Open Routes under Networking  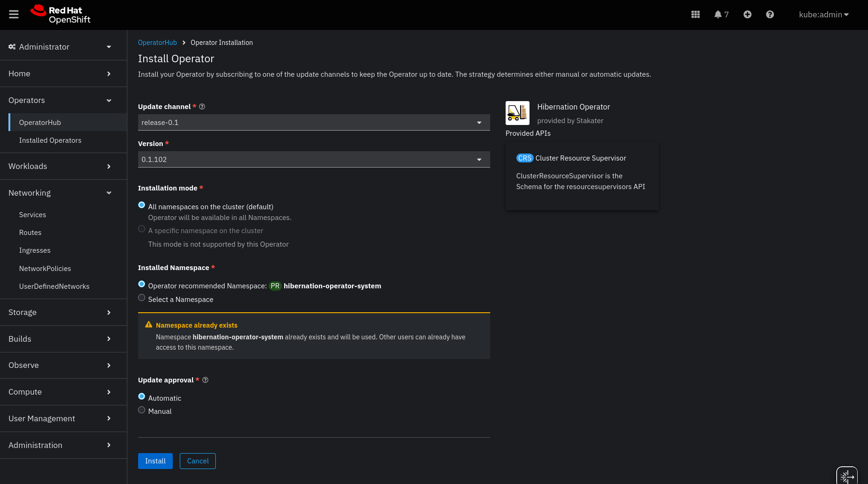30,233
